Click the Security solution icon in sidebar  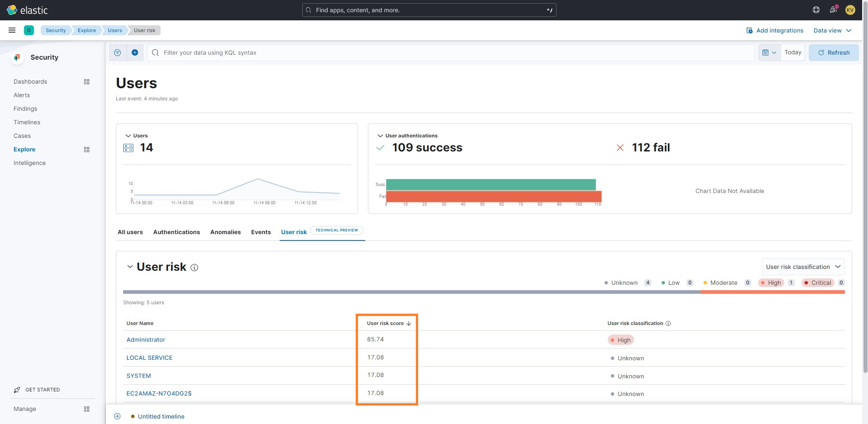tap(17, 57)
